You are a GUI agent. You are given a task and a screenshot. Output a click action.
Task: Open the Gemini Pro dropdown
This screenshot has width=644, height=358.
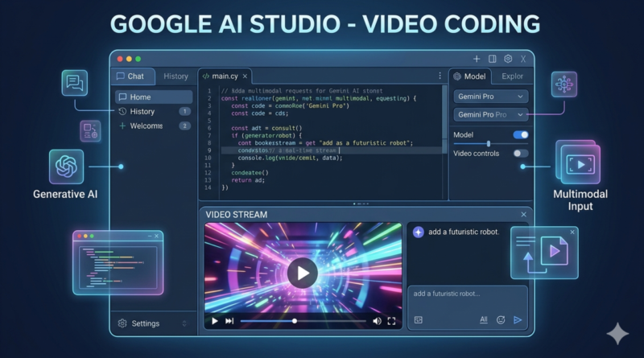[x=491, y=97]
